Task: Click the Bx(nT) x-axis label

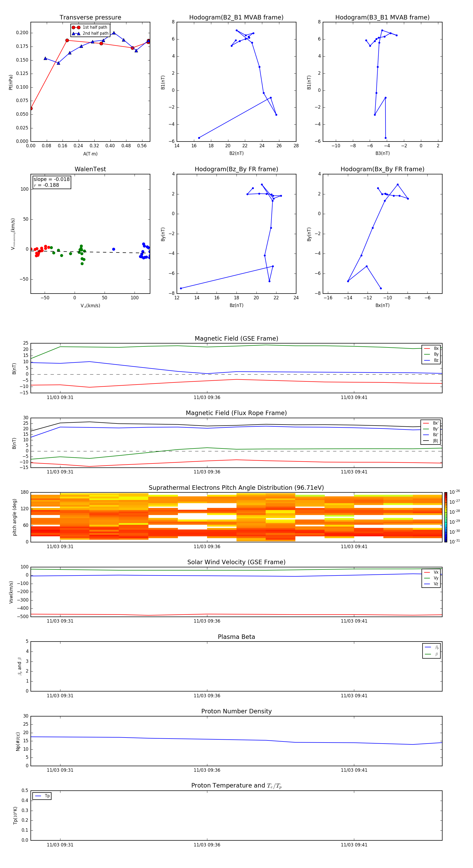Action: coord(382,305)
